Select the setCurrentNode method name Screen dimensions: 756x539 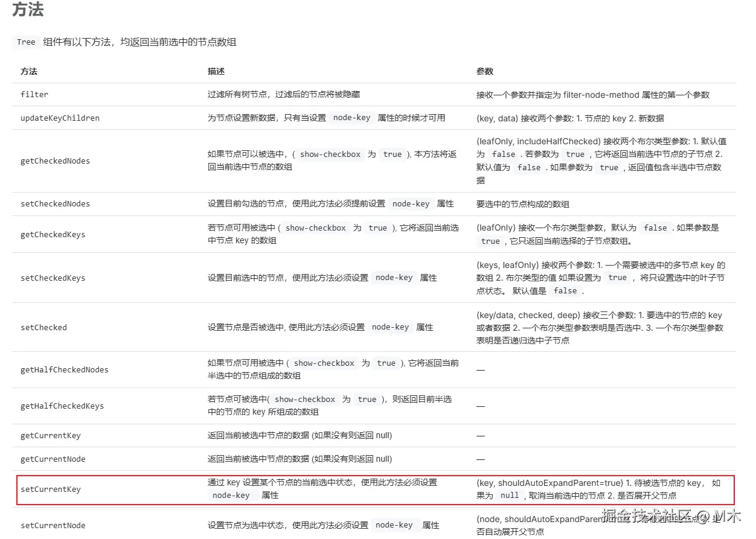(x=53, y=526)
